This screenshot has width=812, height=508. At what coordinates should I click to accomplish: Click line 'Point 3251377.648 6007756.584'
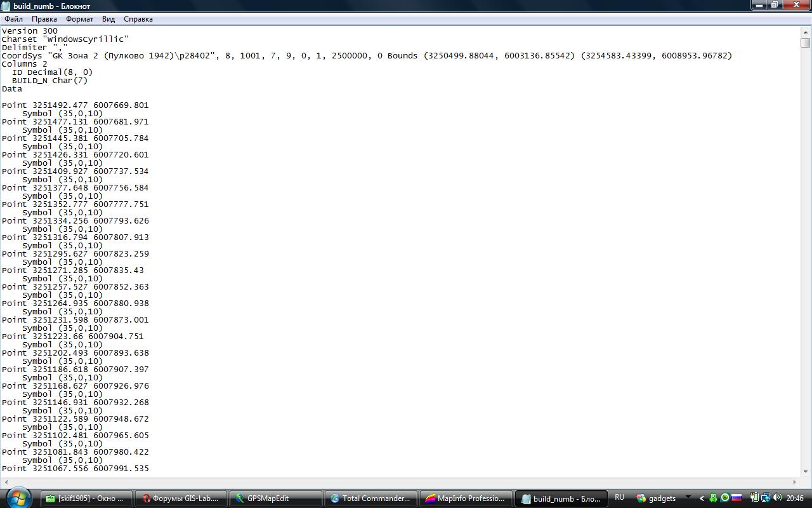click(75, 187)
